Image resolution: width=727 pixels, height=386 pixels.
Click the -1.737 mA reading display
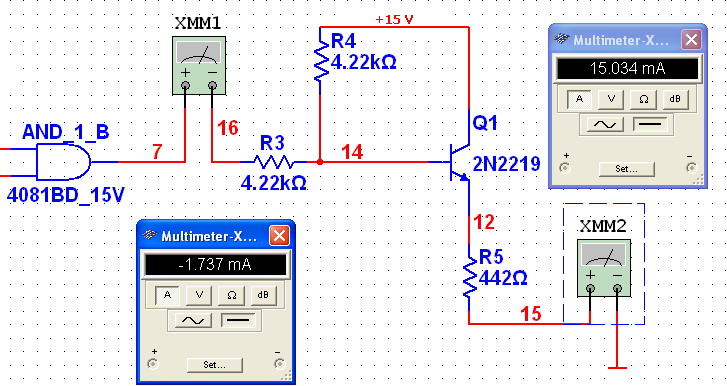coord(216,265)
